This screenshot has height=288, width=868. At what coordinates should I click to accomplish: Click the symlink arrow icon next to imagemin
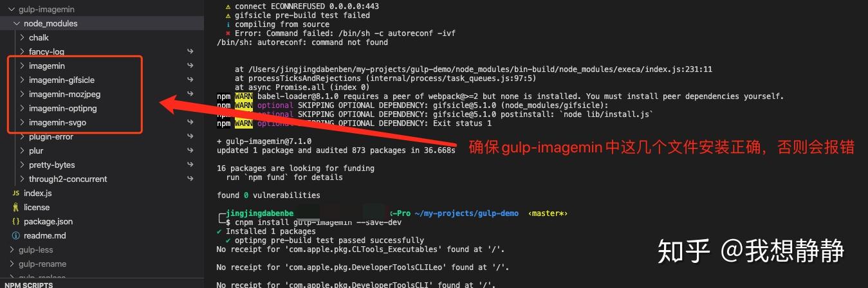pos(190,66)
